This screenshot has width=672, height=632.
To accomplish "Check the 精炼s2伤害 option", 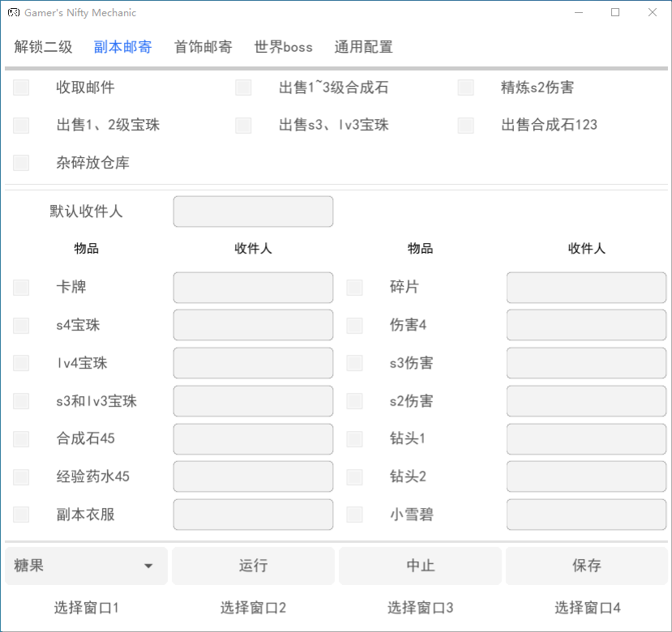I will tap(465, 88).
